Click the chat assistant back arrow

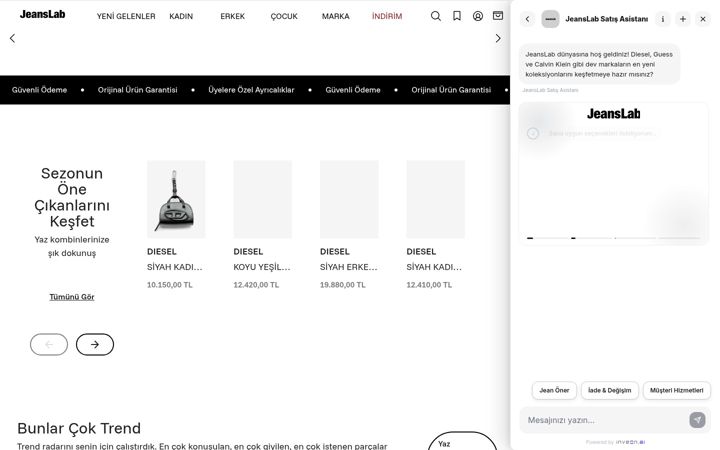click(527, 19)
